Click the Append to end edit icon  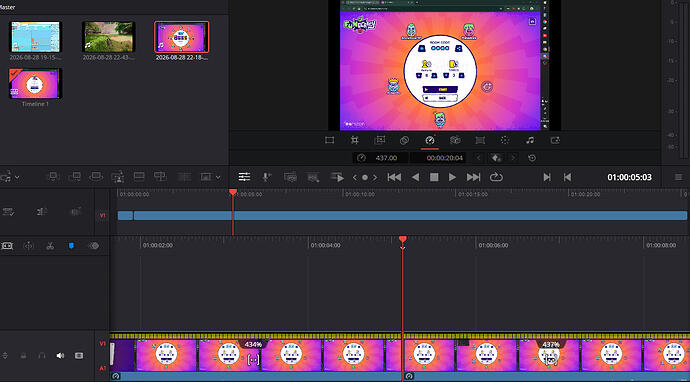tap(74, 177)
